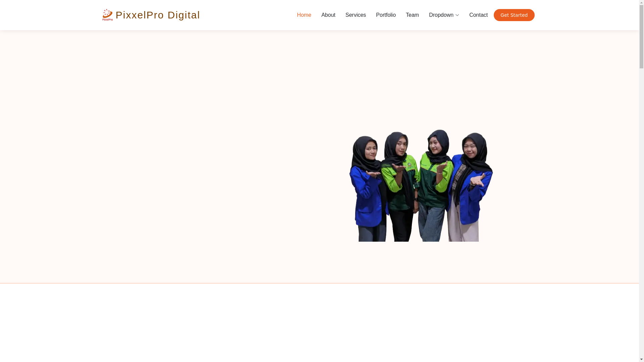Click the hero team photo

(421, 185)
